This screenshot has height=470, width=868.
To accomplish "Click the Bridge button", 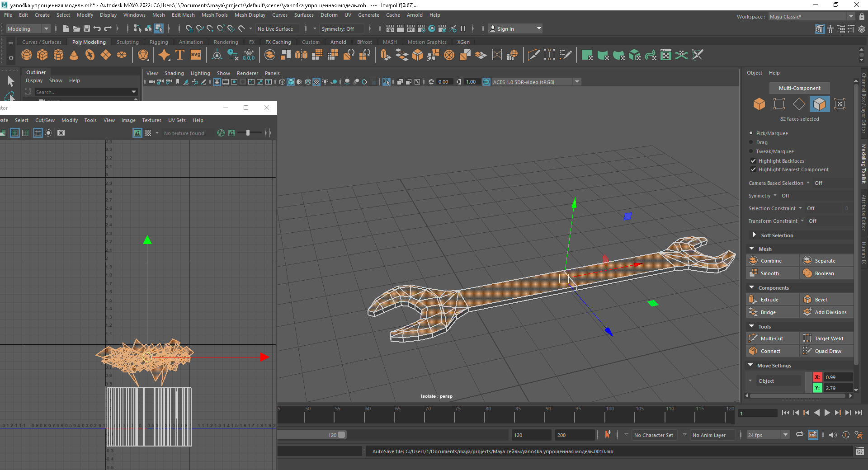I will pos(773,312).
